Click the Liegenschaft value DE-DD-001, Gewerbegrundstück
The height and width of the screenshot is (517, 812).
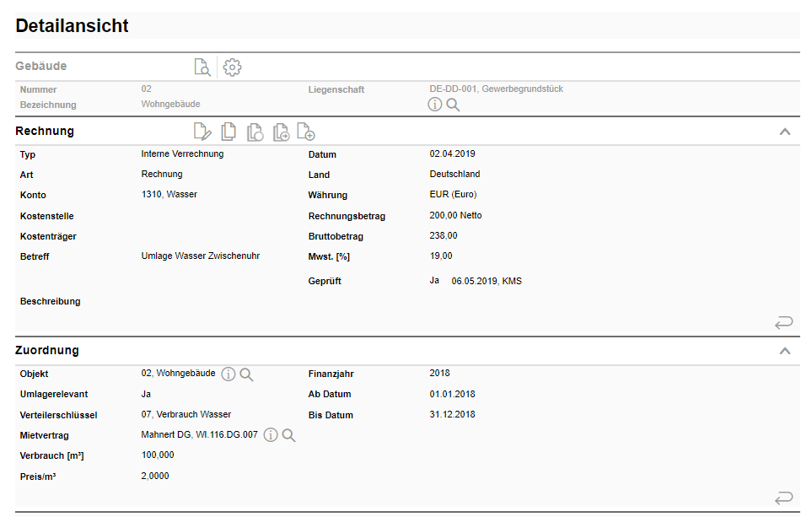pos(496,89)
